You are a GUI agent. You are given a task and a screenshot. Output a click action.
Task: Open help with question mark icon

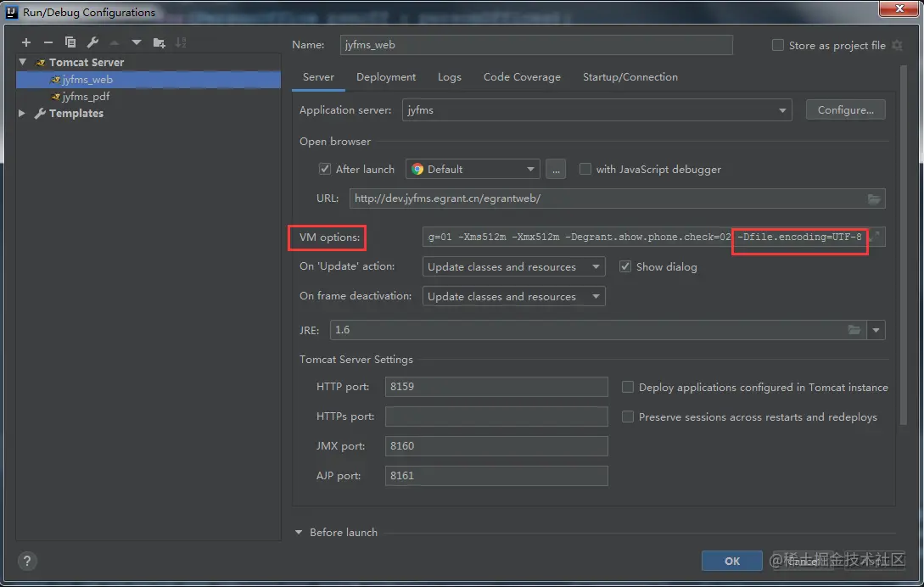(27, 561)
